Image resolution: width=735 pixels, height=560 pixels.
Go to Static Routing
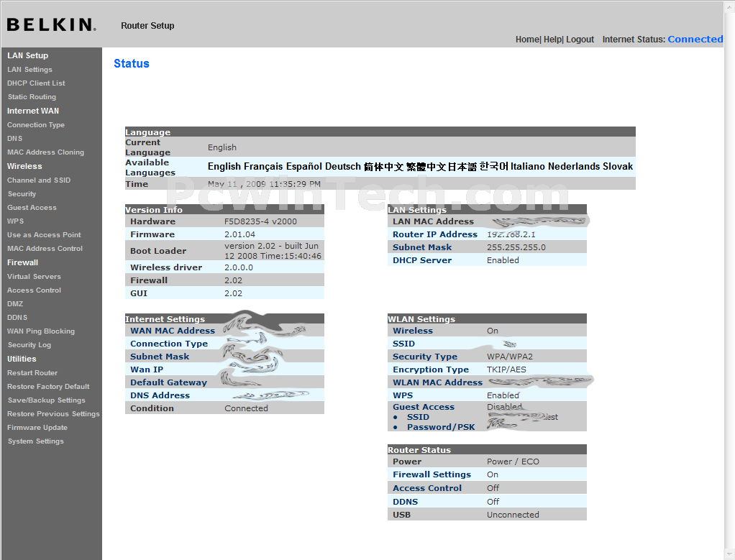pyautogui.click(x=32, y=96)
